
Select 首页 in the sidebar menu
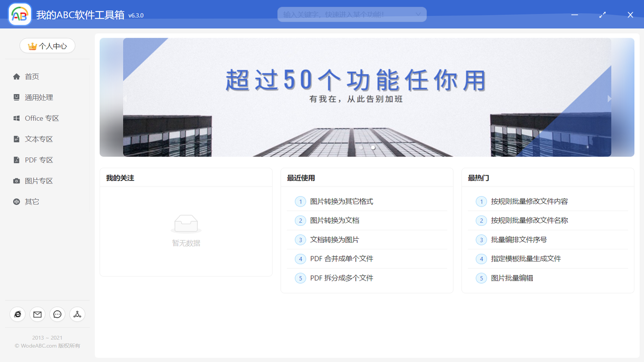31,76
